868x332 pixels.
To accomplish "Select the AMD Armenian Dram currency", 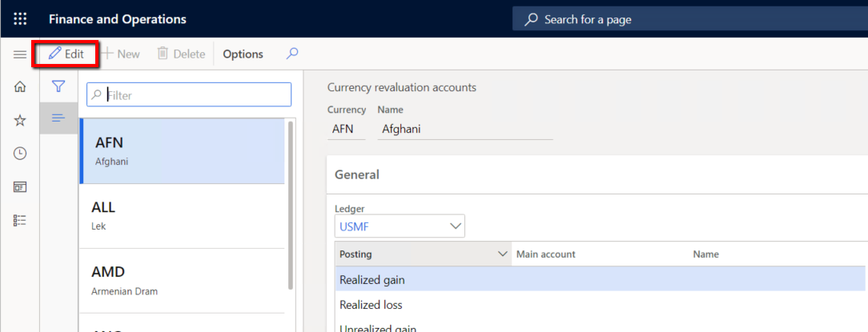I will [x=182, y=281].
